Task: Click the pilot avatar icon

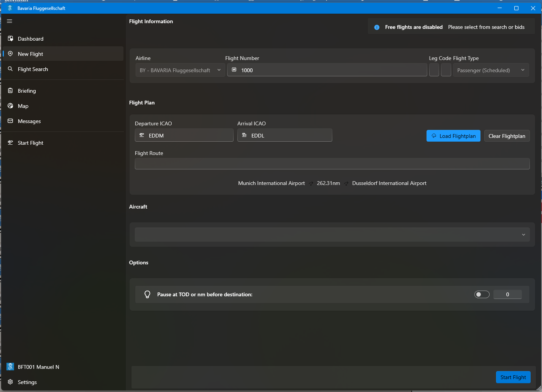Action: click(x=10, y=367)
